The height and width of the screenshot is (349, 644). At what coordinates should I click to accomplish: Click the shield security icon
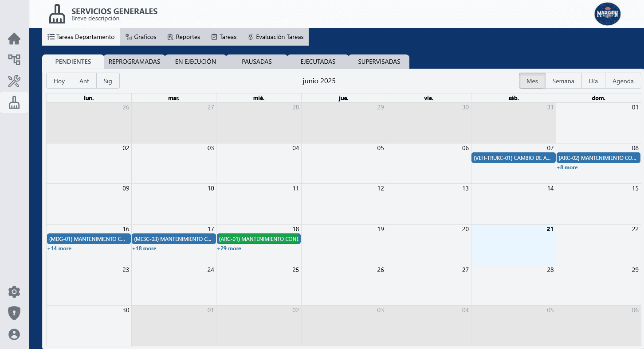14,313
